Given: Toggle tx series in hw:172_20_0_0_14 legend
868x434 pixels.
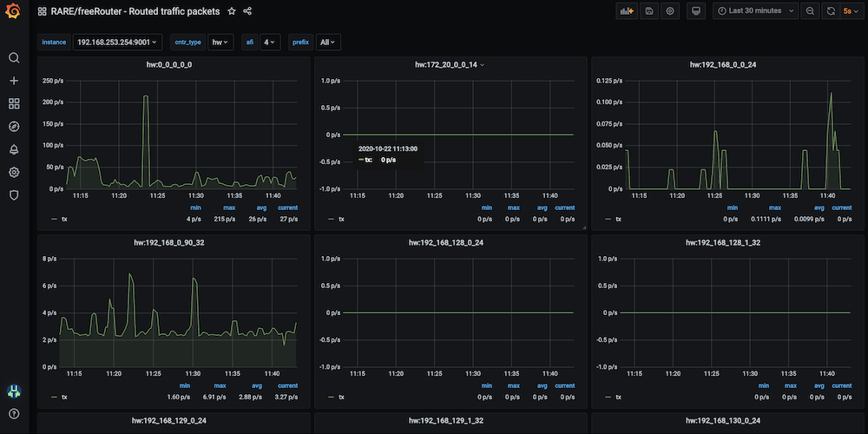Looking at the screenshot, I should pos(341,220).
